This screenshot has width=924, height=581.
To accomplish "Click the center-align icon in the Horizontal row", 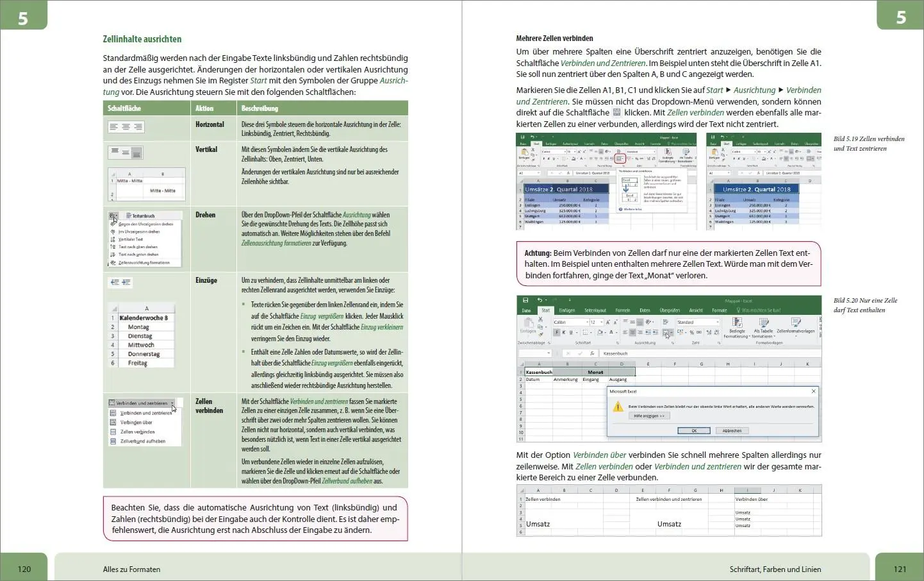I will (x=126, y=127).
